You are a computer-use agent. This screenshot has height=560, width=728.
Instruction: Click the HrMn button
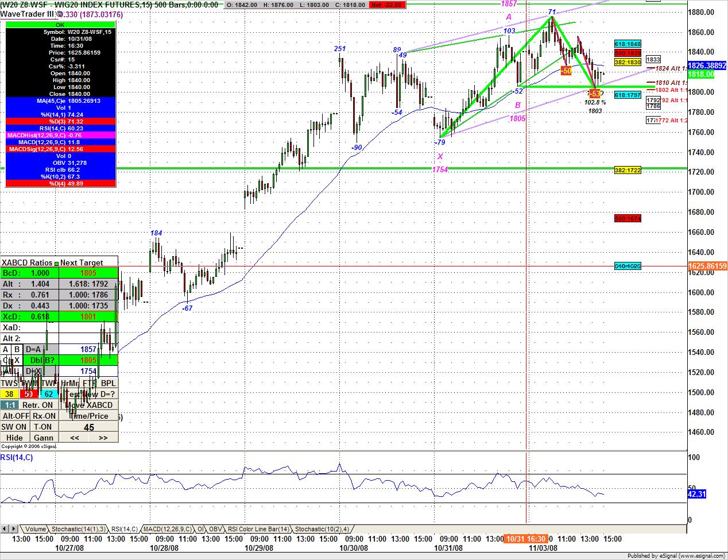(69, 383)
